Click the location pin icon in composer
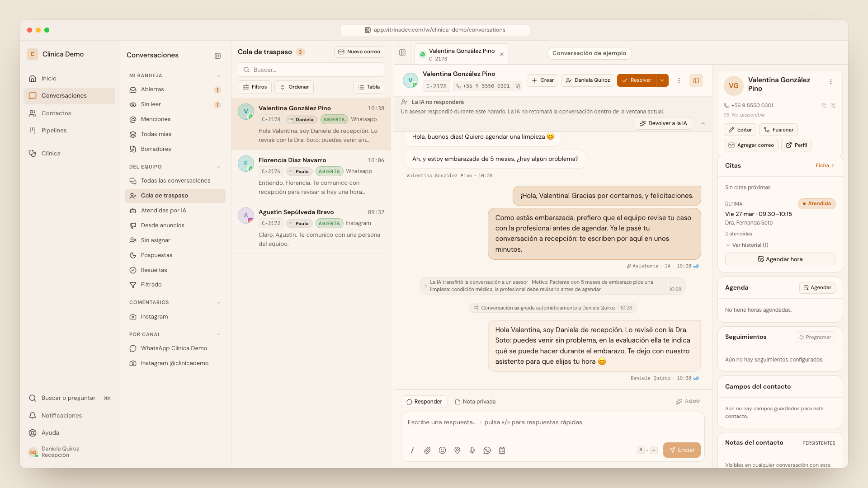Viewport: 868px width, 488px height. point(457,450)
